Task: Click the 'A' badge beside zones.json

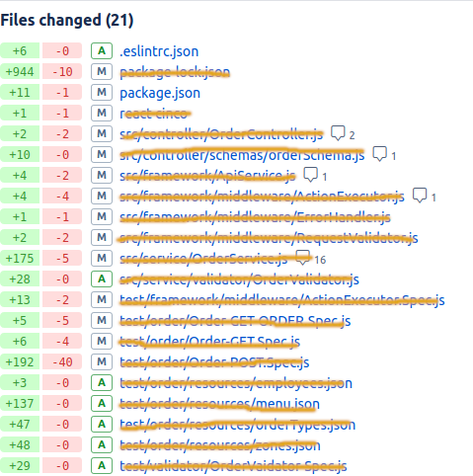Action: [102, 445]
